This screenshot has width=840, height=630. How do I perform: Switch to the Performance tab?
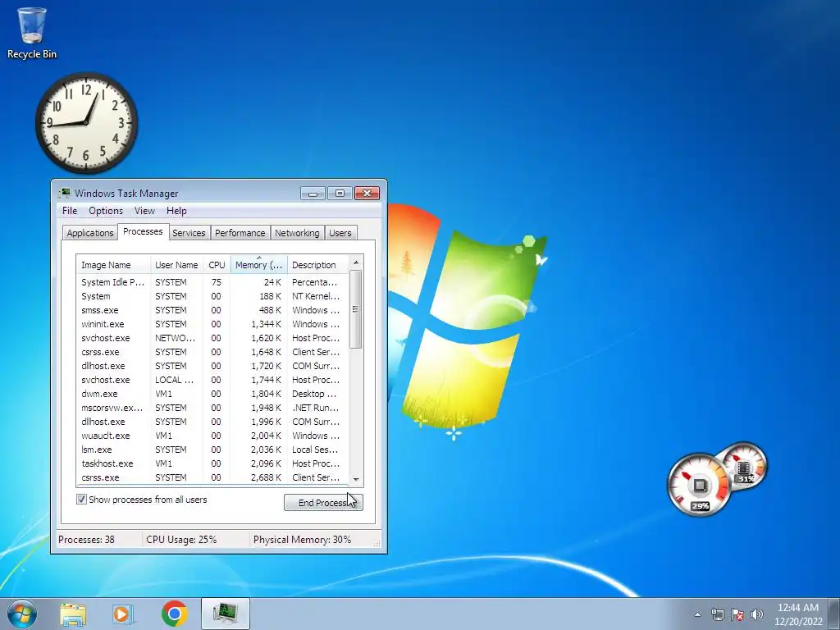pyautogui.click(x=240, y=233)
